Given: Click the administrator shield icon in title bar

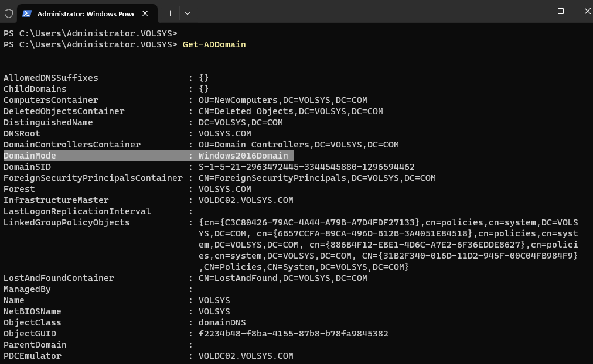Looking at the screenshot, I should click(9, 13).
